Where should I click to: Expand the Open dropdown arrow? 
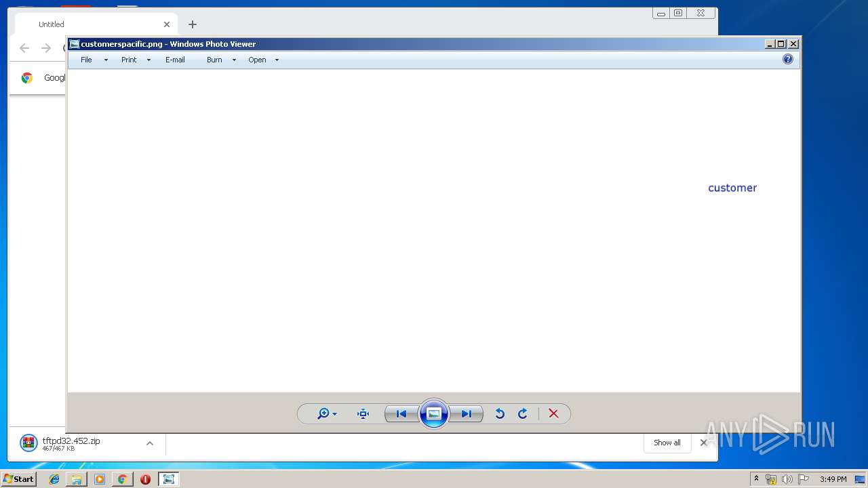tap(277, 60)
